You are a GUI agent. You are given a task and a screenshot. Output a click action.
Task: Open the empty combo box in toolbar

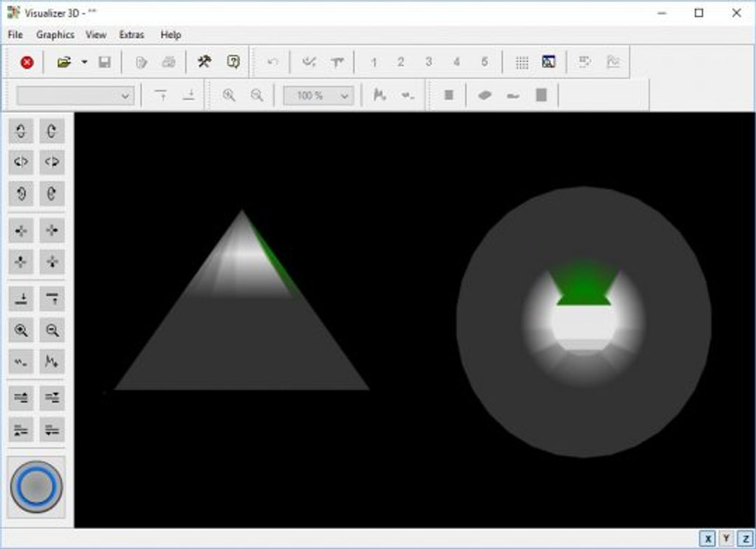[x=75, y=96]
